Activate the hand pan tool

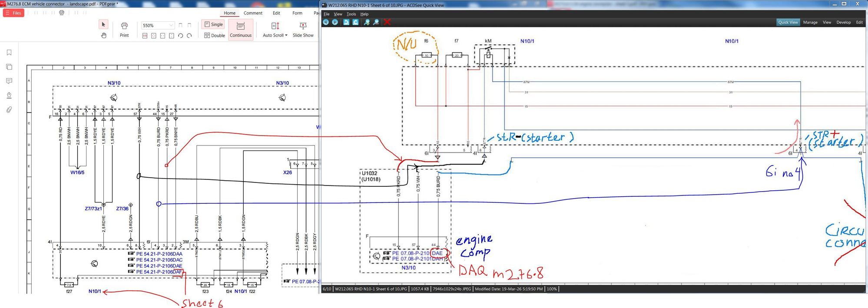[103, 36]
